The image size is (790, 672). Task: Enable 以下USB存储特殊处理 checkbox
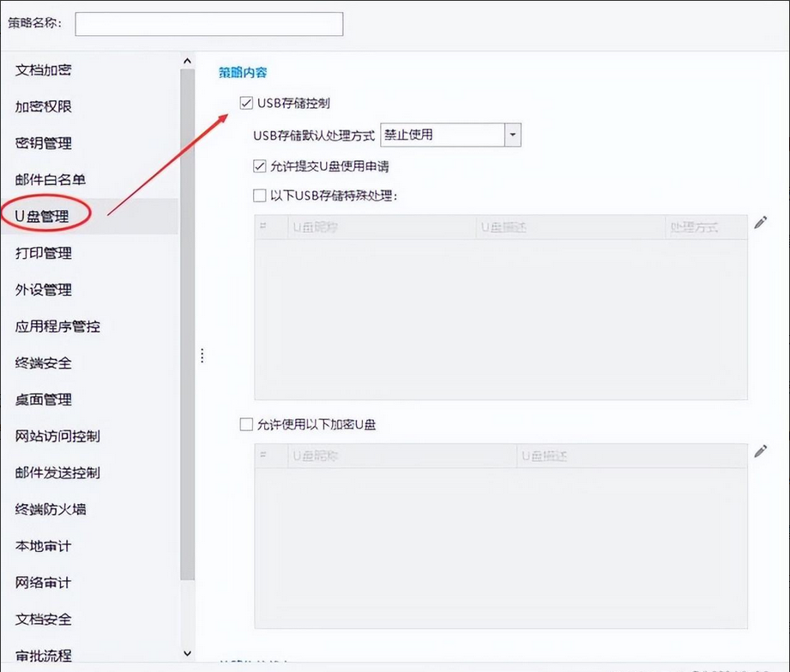259,195
